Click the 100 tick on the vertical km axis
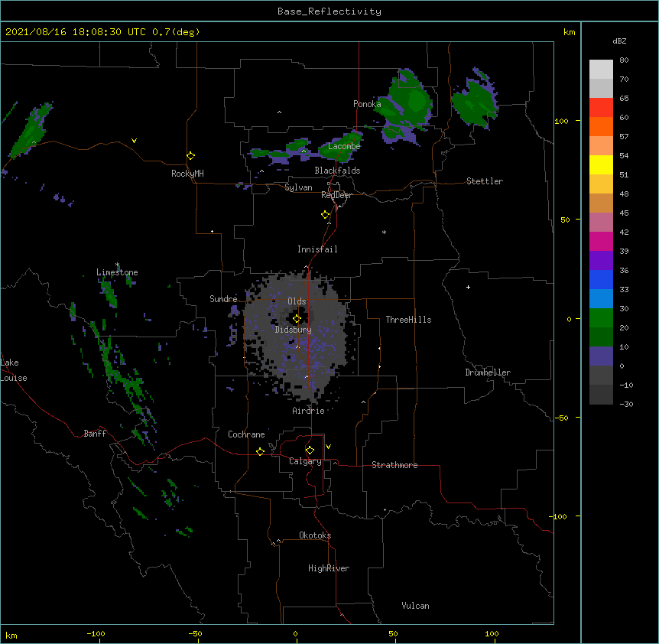Screen dimensions: 659x644 561,121
